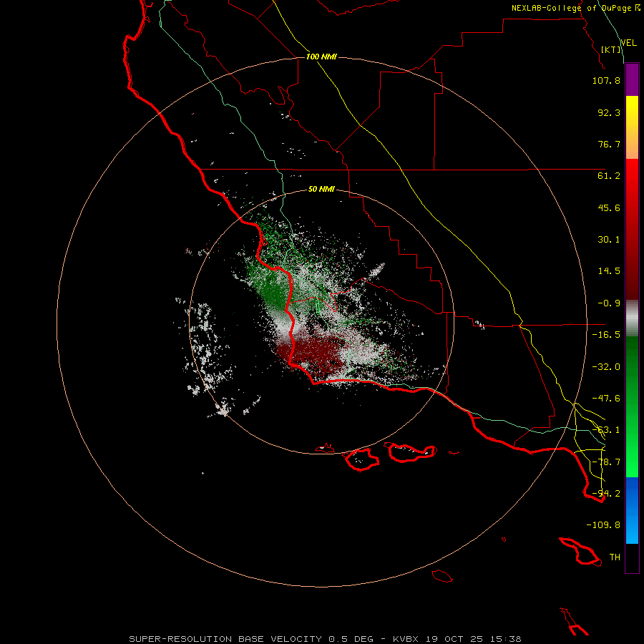Click the 61.2 legend value
Viewport: 644px width, 644px height.
(609, 176)
